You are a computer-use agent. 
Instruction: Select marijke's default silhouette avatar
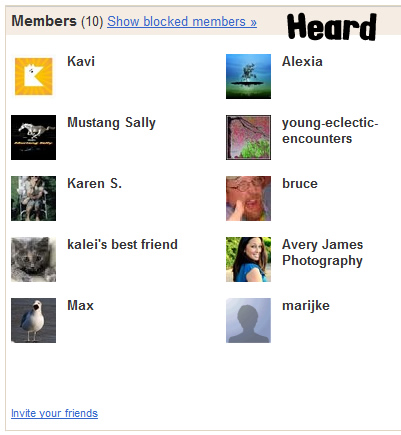point(248,320)
